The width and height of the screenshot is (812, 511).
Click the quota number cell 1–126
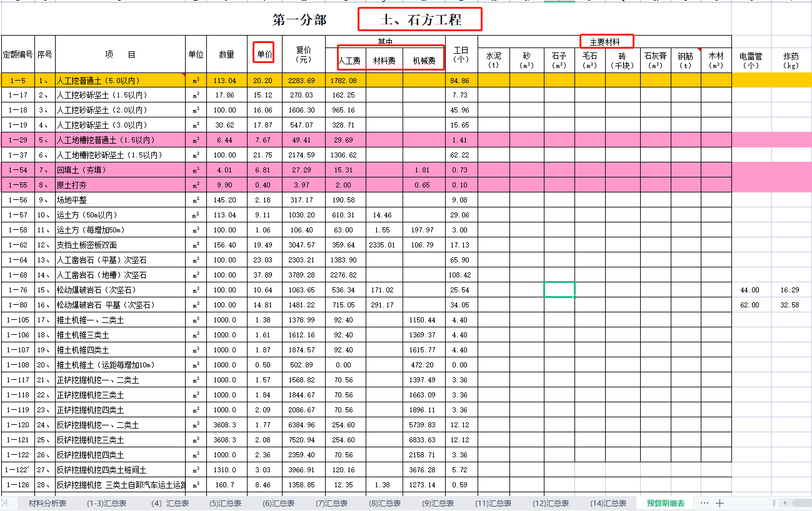pos(18,485)
